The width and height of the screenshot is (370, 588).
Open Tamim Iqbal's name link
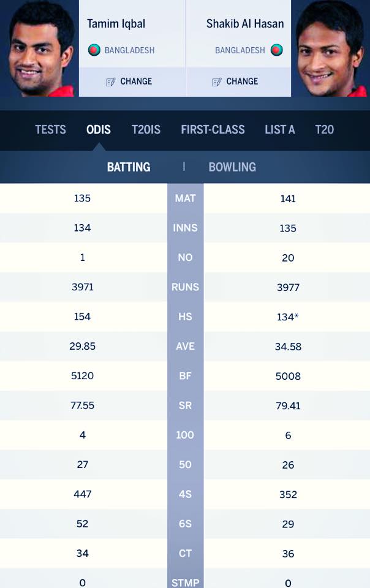(116, 24)
